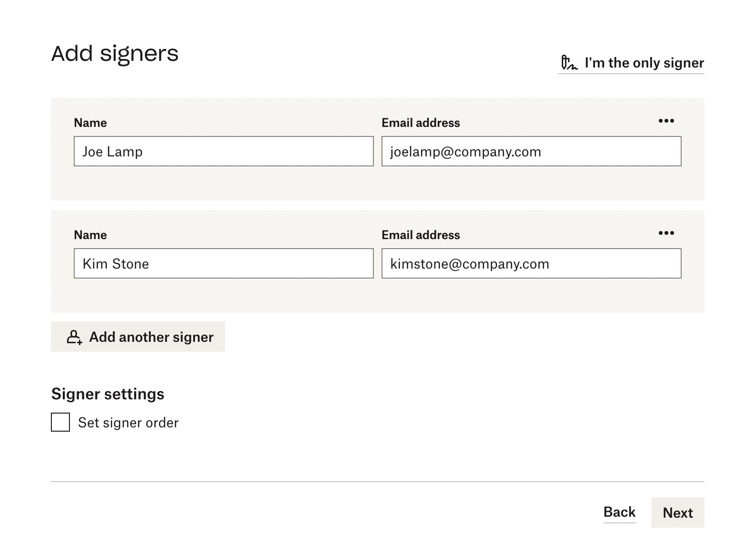Click the pen signature icon beside only signer
Image resolution: width=743 pixels, height=560 pixels.
pos(569,63)
